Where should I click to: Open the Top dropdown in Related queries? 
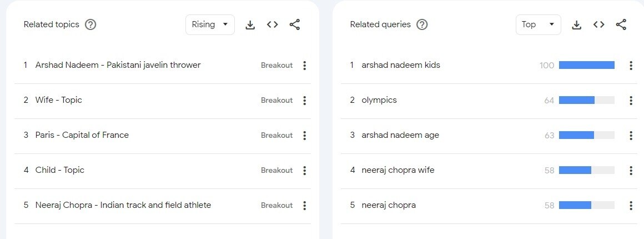538,24
